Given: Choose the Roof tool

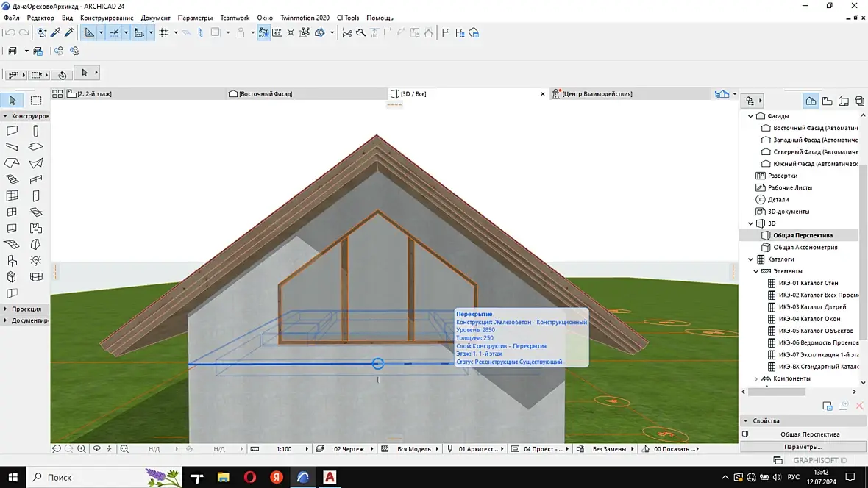Looking at the screenshot, I should tap(12, 163).
